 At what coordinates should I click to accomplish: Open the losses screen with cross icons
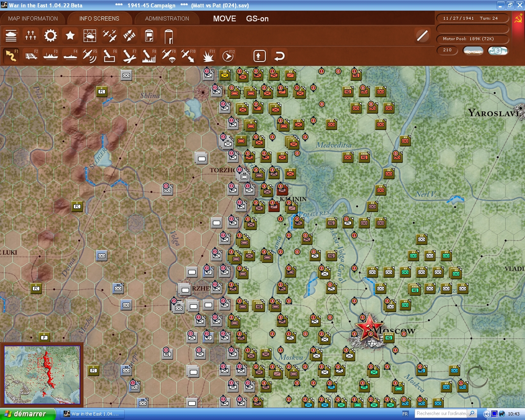pos(31,36)
